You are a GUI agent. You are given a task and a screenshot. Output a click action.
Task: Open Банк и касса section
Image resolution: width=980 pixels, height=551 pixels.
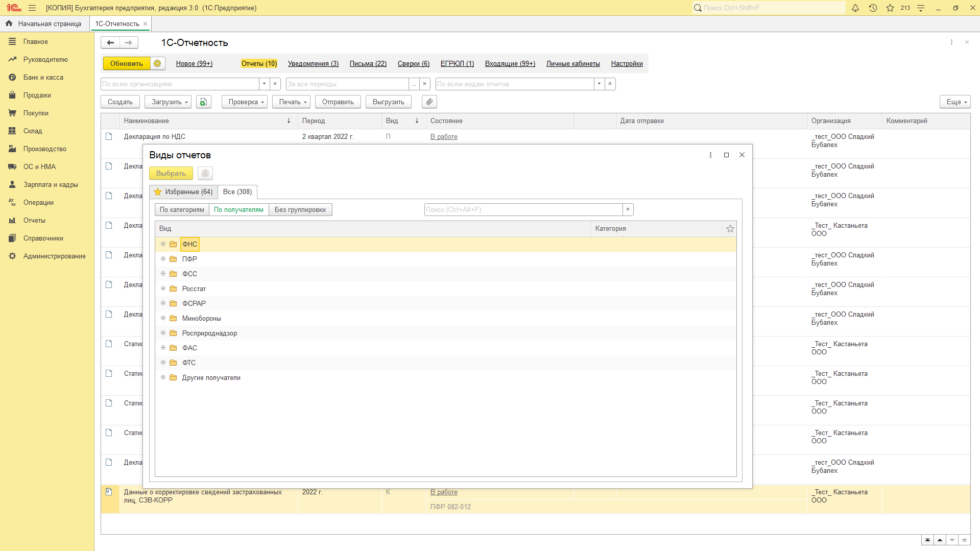pyautogui.click(x=43, y=78)
